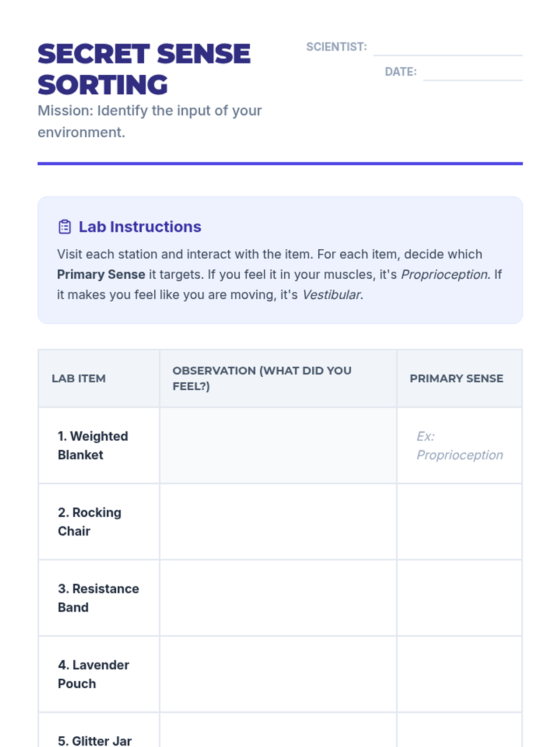Click the Observation column header
Image resolution: width=560 pixels, height=747 pixels.
coord(262,378)
